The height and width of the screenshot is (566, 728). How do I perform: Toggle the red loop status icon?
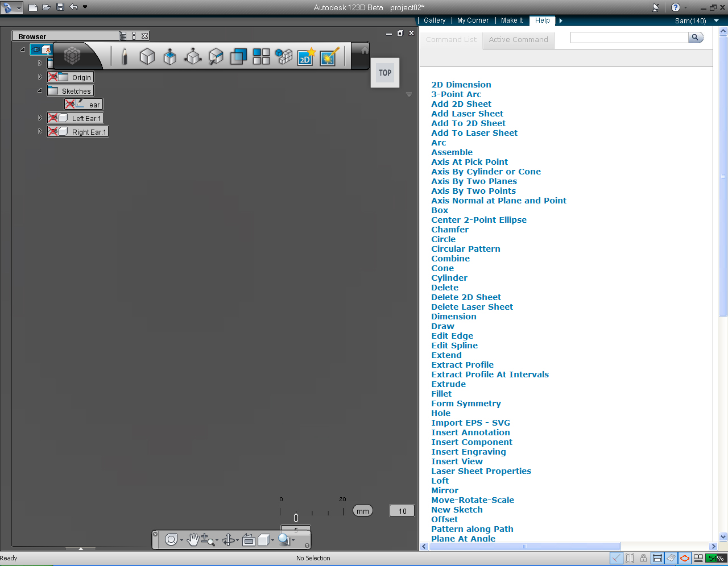[x=685, y=558]
